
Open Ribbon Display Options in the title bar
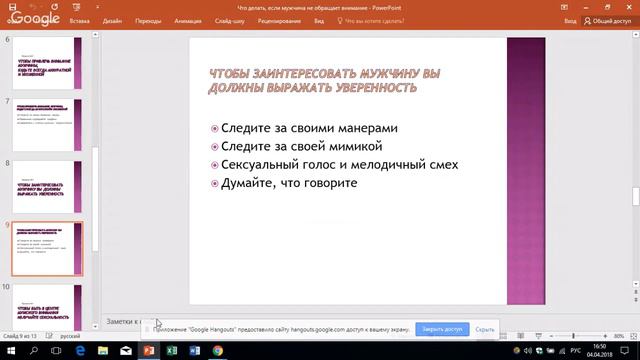(x=564, y=7)
